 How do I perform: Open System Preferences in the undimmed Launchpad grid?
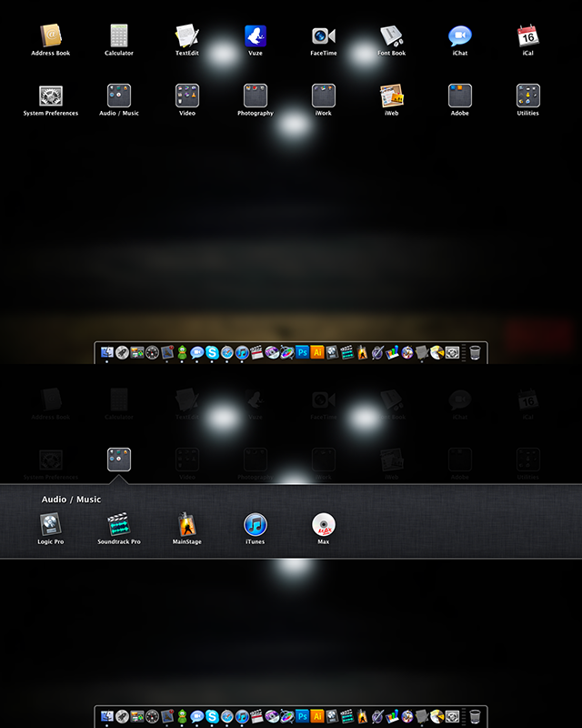click(51, 96)
